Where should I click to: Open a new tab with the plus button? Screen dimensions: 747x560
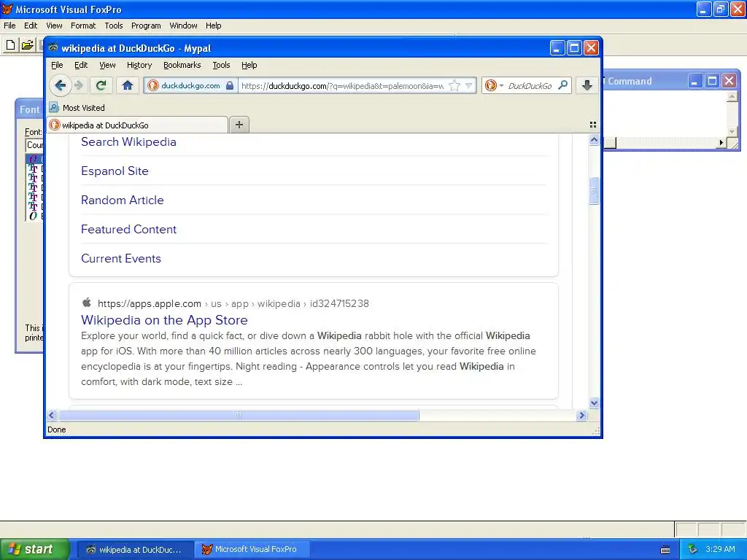(239, 125)
